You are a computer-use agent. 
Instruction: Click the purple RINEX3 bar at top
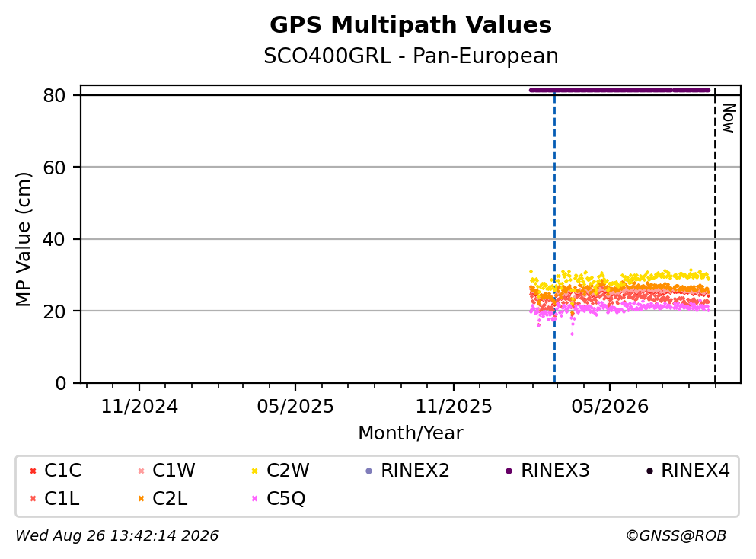[x=620, y=90]
